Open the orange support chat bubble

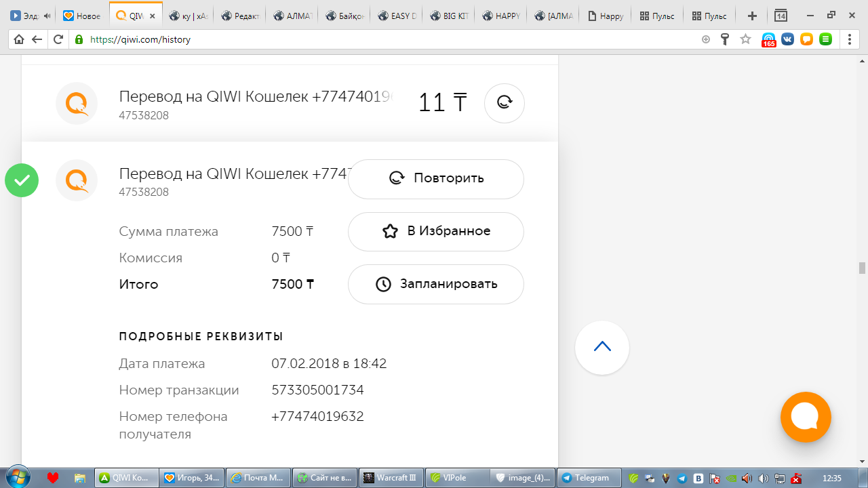806,417
